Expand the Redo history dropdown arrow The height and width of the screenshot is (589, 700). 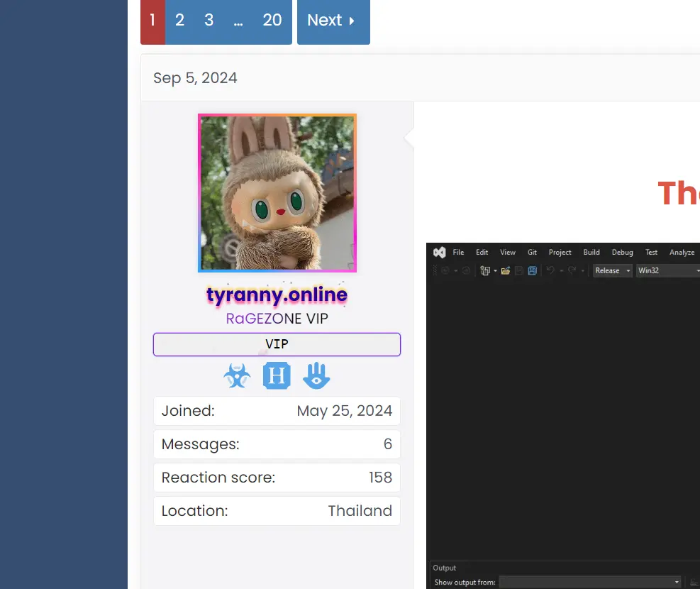click(x=582, y=271)
